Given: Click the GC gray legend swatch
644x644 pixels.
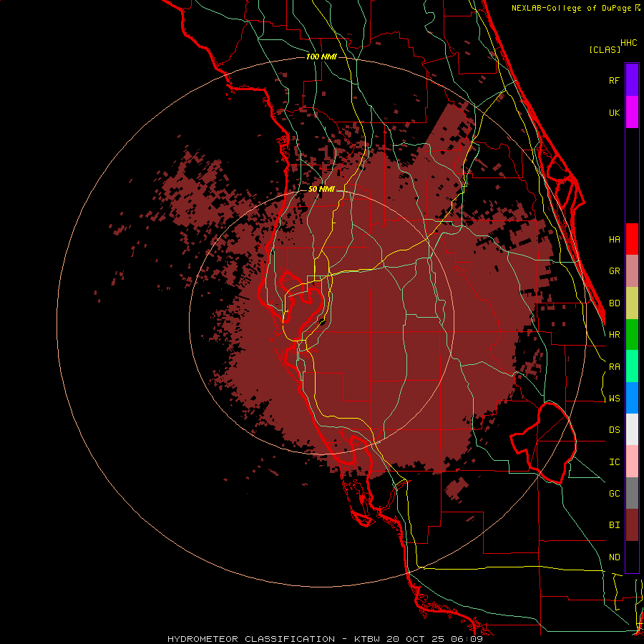Looking at the screenshot, I should 632,493.
